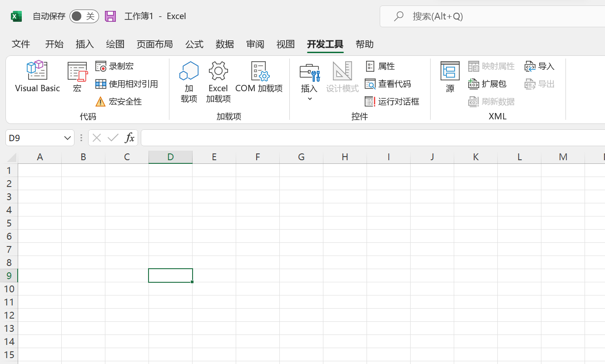Open the Visual Basic editor
This screenshot has width=605, height=364.
point(37,77)
